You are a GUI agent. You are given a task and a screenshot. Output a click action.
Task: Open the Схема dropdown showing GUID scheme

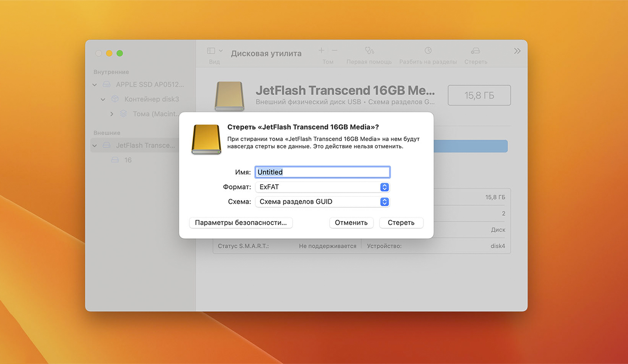click(323, 202)
